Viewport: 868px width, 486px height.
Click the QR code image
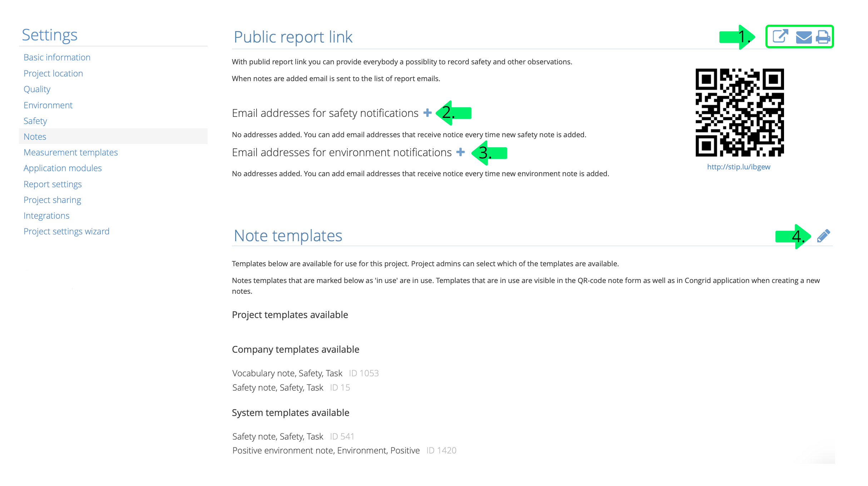(x=739, y=113)
